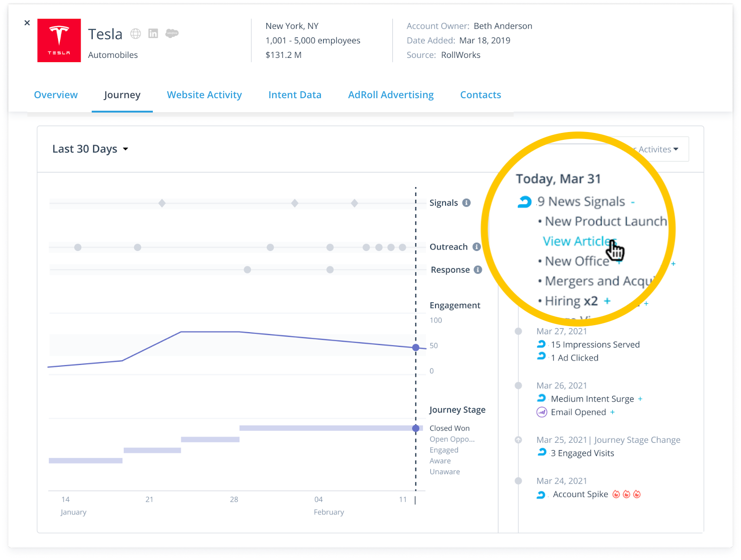741x560 pixels.
Task: Click the Response info icon
Action: click(478, 270)
